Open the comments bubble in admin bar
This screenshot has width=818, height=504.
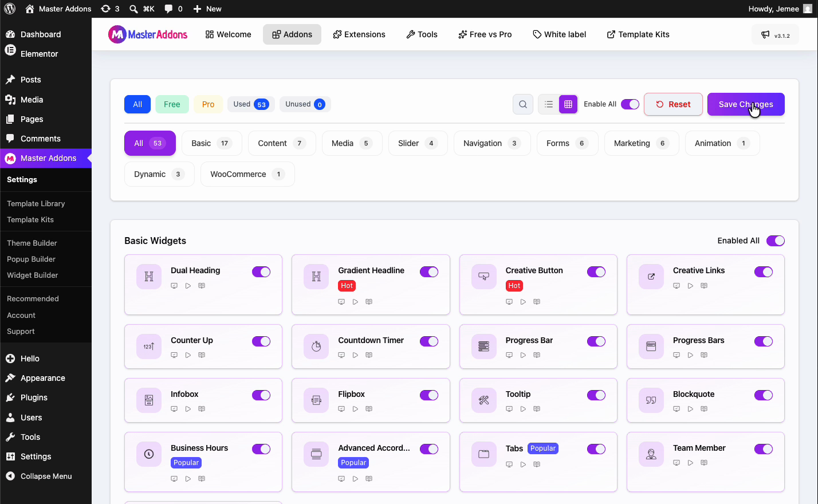[174, 9]
